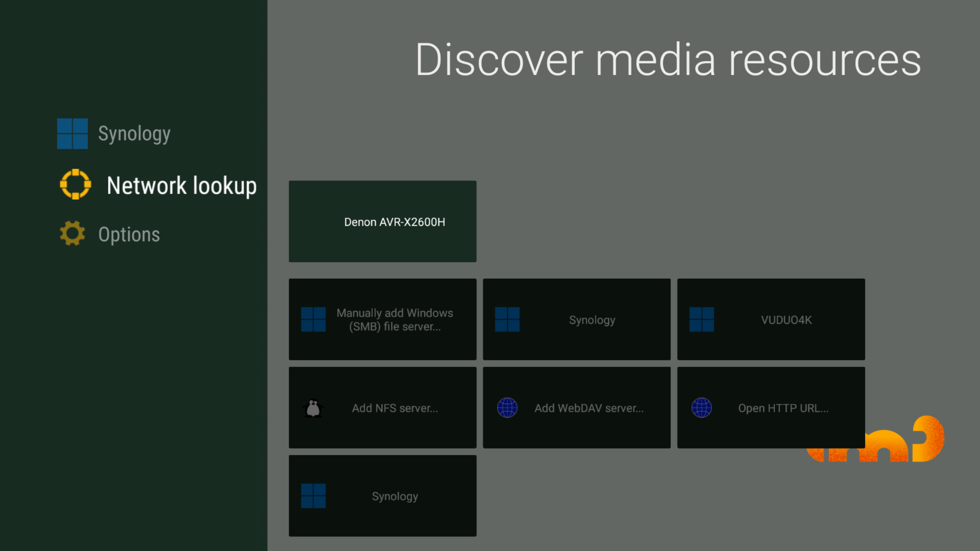Click the Windows icon on the SMB file server tile

(313, 319)
